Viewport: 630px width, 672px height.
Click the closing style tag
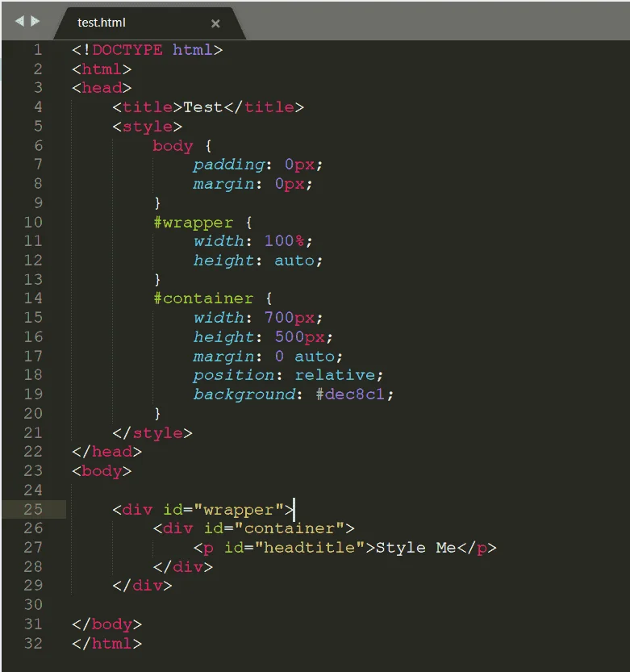[152, 433]
